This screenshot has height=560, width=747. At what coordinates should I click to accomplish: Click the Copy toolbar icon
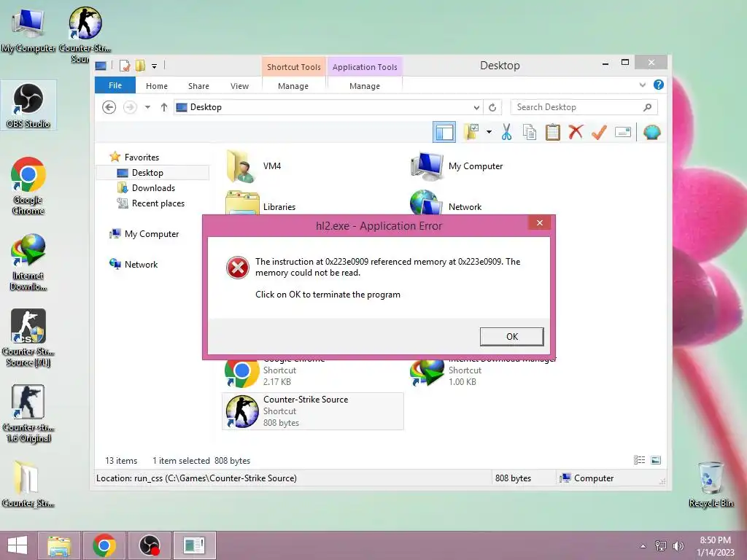click(530, 132)
